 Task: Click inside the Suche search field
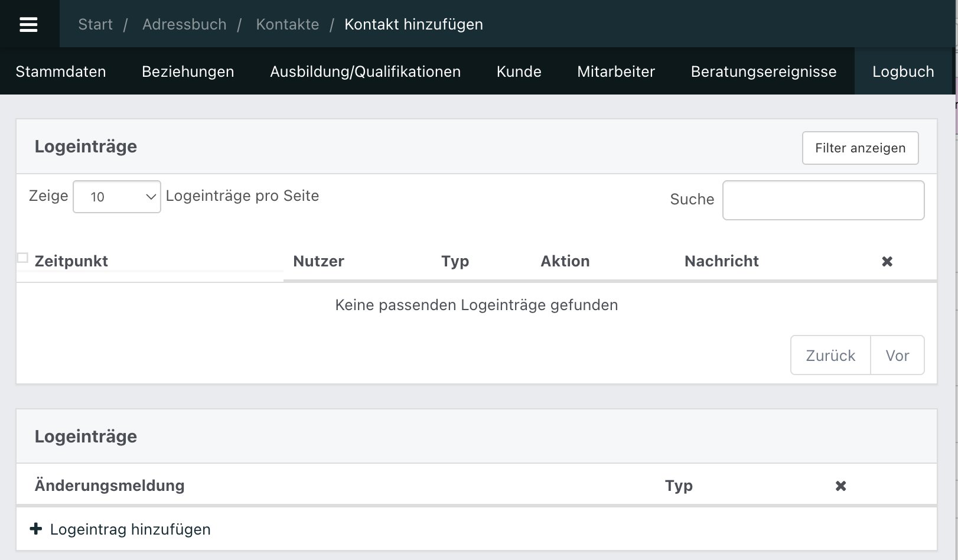(x=823, y=200)
